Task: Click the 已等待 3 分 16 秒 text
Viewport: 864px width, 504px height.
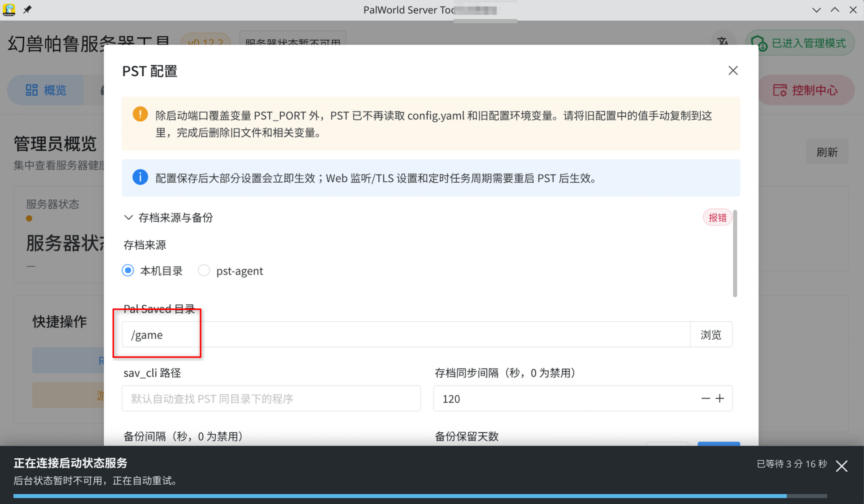Action: tap(791, 464)
